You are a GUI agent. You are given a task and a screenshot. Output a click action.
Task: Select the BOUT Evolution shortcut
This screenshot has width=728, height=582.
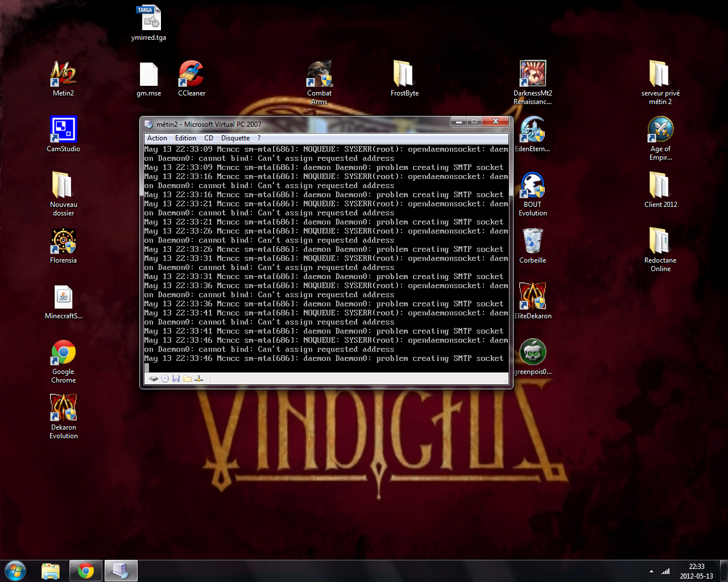(x=533, y=194)
